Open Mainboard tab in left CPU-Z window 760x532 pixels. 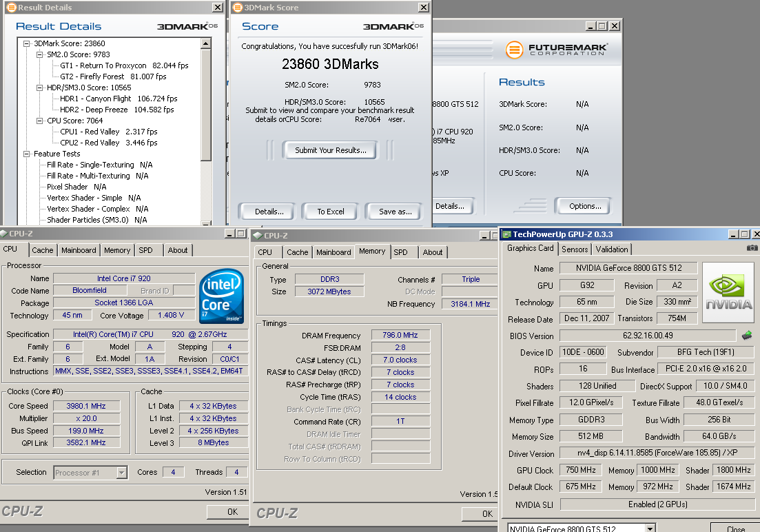79,250
